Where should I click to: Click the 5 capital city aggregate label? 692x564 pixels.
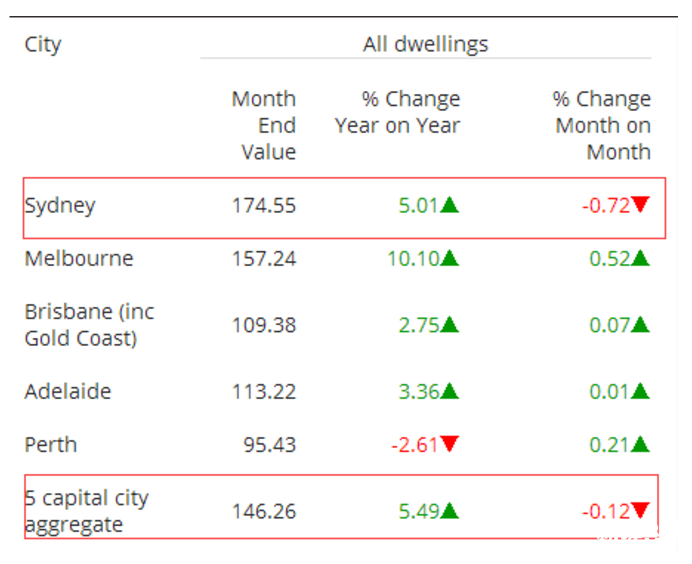point(86,511)
